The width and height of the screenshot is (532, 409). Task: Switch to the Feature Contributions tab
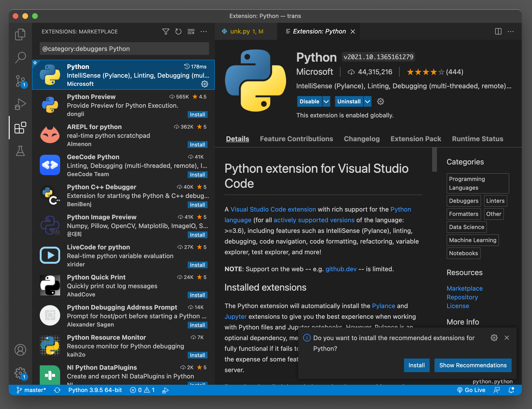(x=297, y=139)
